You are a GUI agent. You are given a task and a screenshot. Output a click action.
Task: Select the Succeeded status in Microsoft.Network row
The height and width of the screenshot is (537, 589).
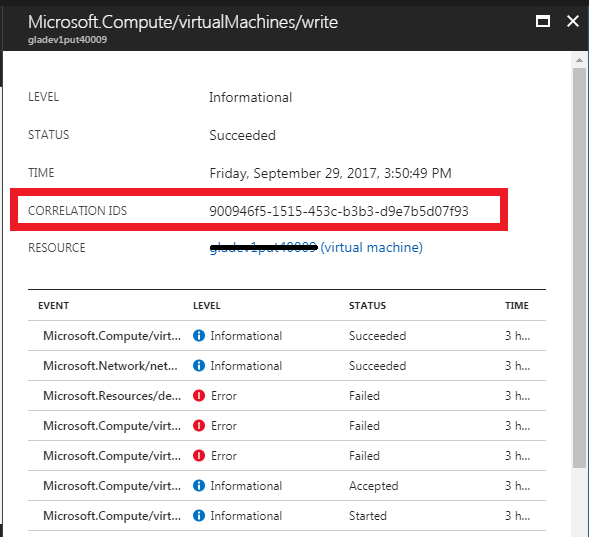click(378, 366)
